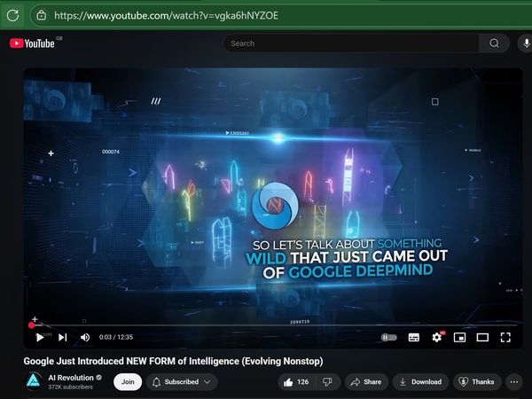Click the Join membership button
This screenshot has width=532, height=399.
tap(128, 382)
